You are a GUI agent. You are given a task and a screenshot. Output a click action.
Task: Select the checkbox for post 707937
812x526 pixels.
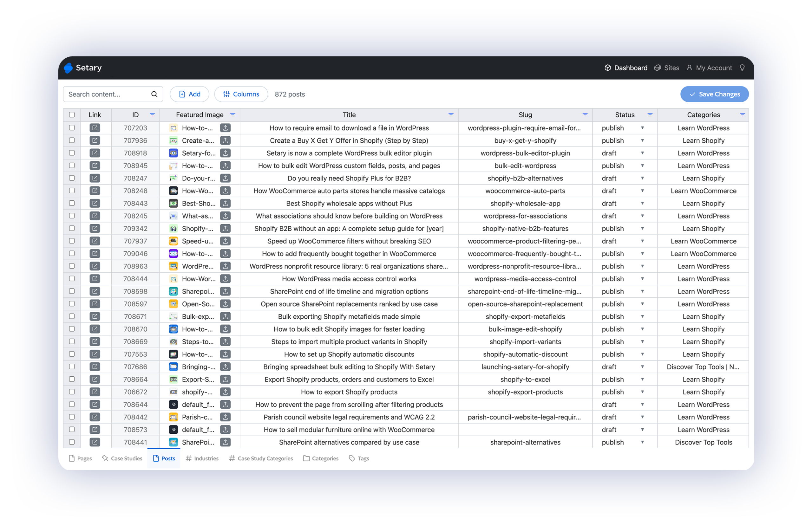click(72, 241)
